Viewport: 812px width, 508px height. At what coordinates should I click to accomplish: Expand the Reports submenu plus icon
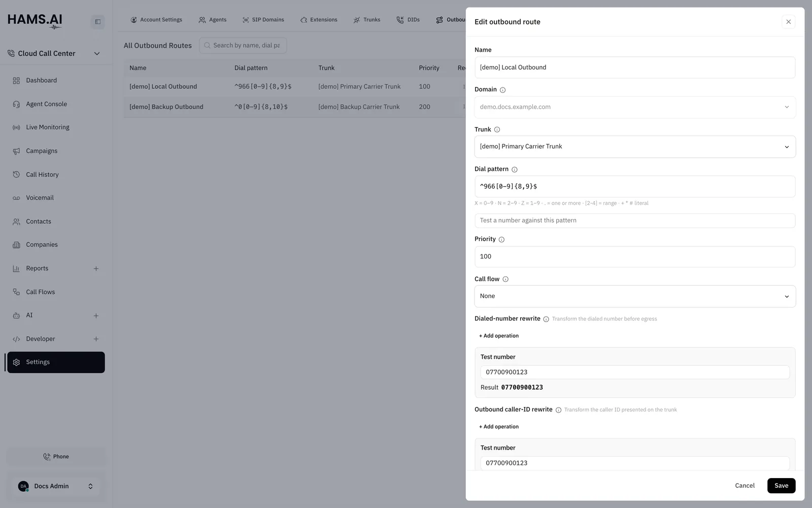click(x=96, y=269)
